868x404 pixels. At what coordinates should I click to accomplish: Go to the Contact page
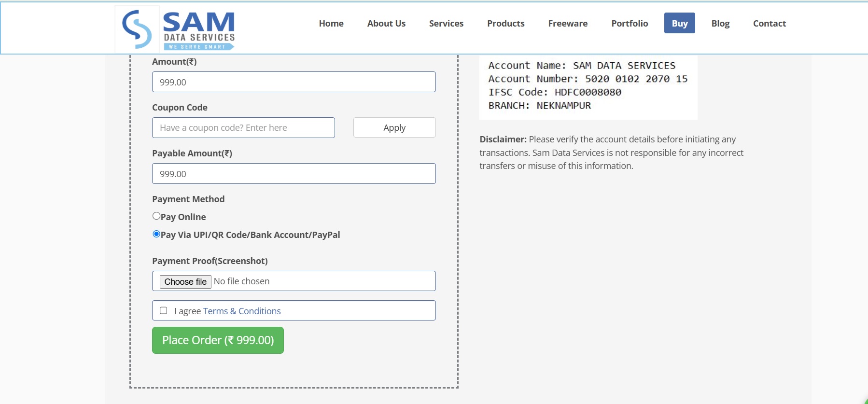(x=770, y=23)
